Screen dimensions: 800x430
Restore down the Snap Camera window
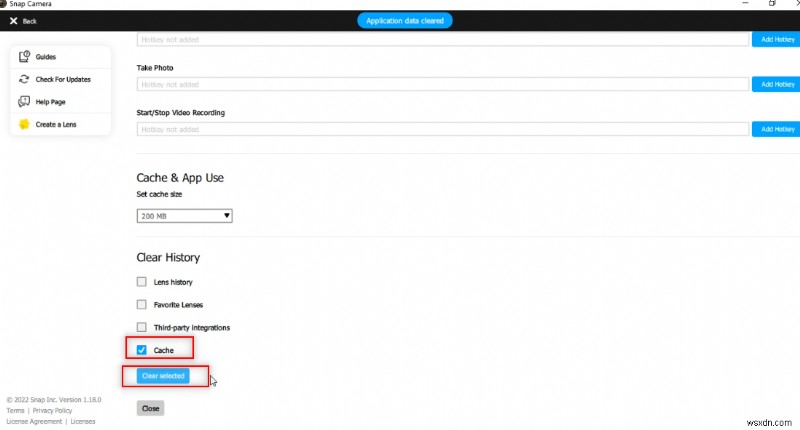click(x=772, y=3)
